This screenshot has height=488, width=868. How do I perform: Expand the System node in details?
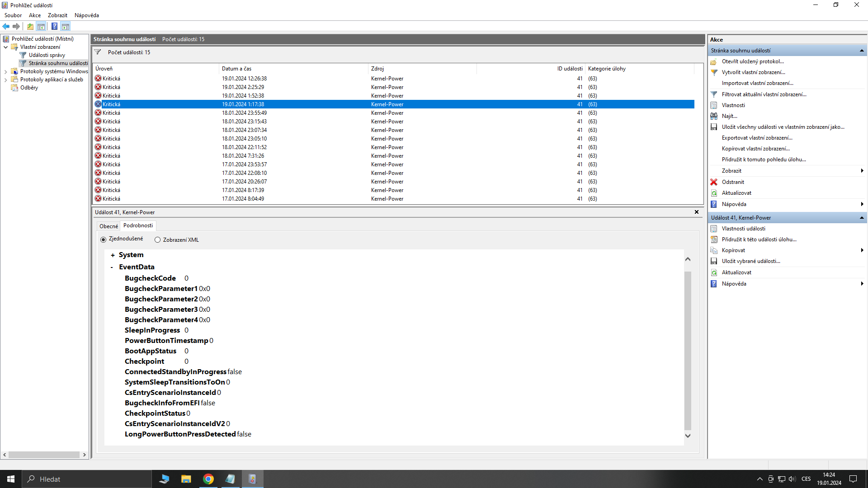pyautogui.click(x=113, y=255)
